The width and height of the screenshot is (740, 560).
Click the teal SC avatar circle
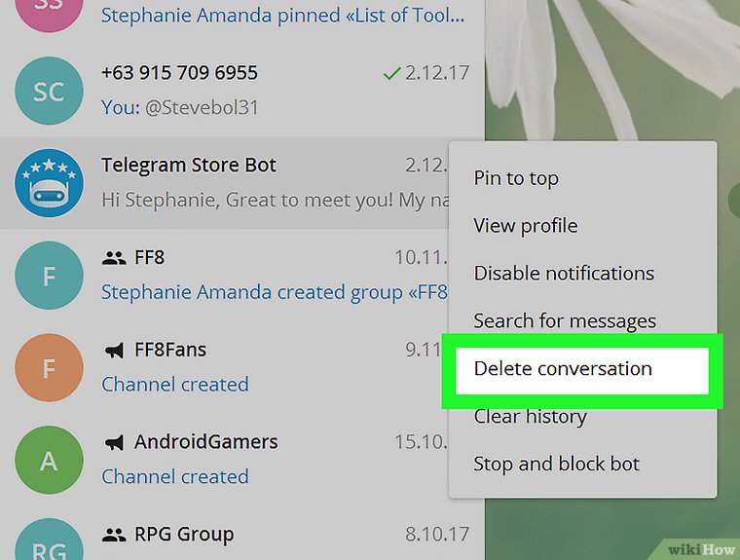tap(49, 91)
